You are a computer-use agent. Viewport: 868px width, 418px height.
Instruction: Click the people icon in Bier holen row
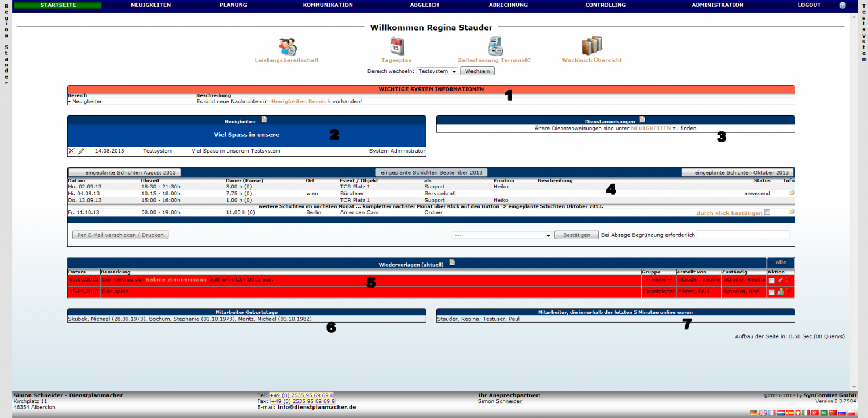(x=780, y=292)
